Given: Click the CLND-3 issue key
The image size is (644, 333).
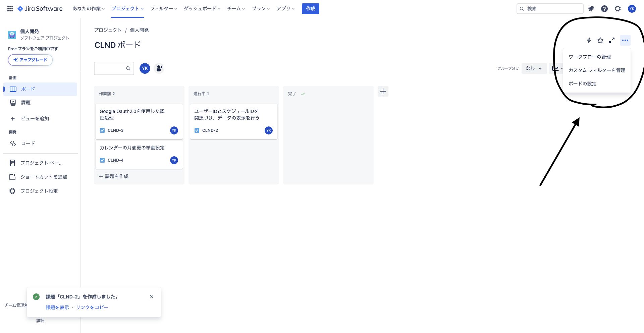Looking at the screenshot, I should click(x=115, y=130).
